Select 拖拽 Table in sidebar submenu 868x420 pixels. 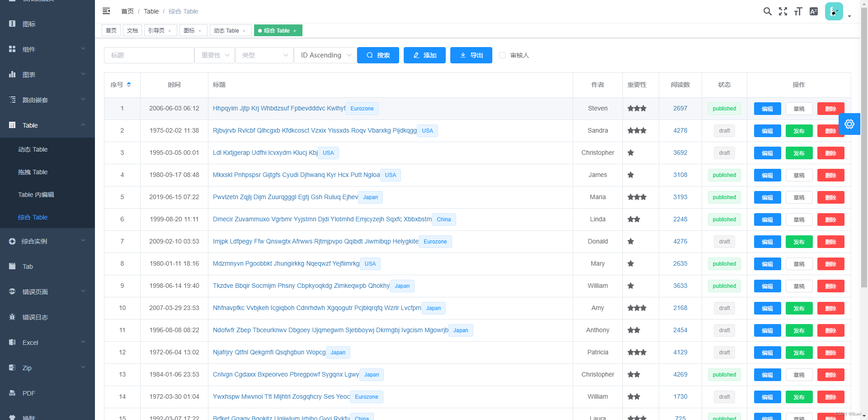(47, 172)
